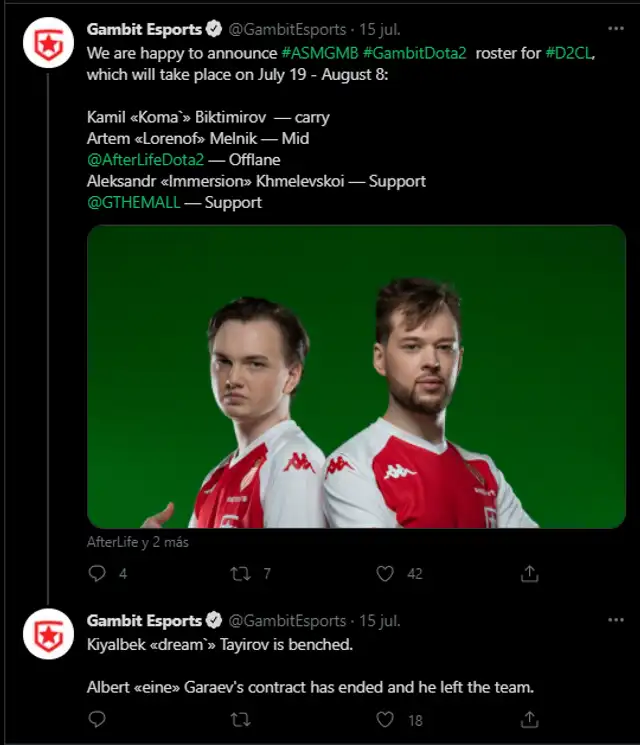Reply to the dream benched tweet
Image resolution: width=640 pixels, height=745 pixels.
97,719
